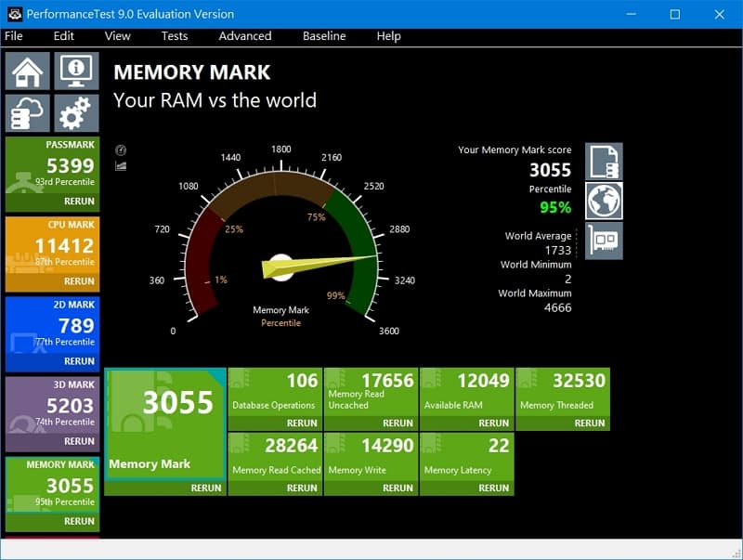Screen dimensions: 743x560
Task: Rerun the CPU Mark test
Action: 79,281
